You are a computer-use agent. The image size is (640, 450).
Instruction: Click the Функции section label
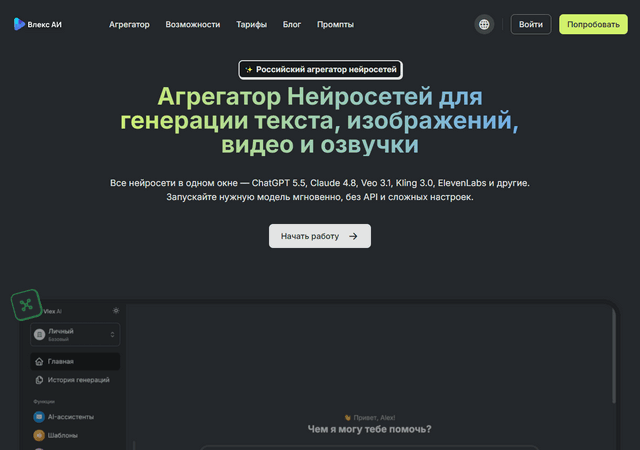click(x=44, y=401)
